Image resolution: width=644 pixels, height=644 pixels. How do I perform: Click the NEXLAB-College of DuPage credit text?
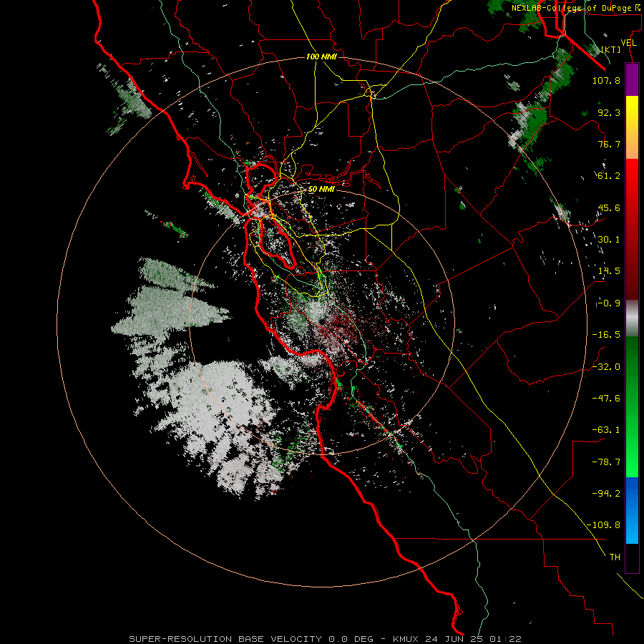coord(571,8)
